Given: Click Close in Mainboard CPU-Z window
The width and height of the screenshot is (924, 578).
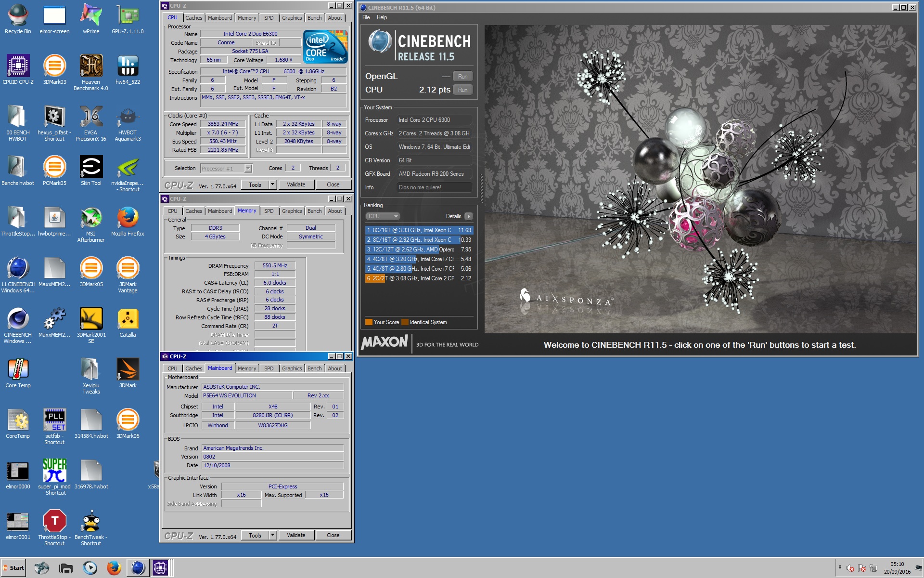Looking at the screenshot, I should tap(333, 535).
